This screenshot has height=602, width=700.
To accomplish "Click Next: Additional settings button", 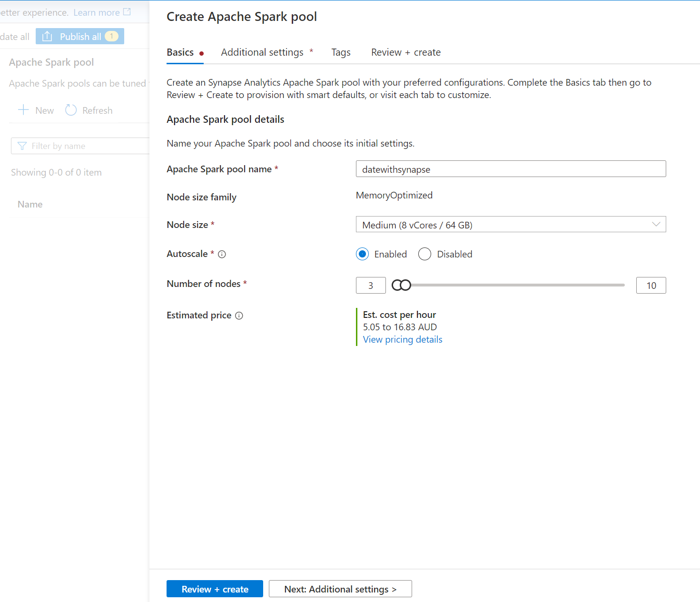I will [340, 589].
